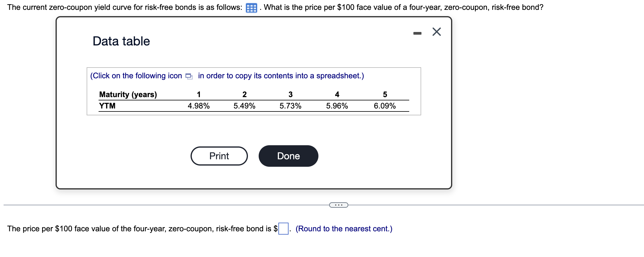The image size is (644, 257).
Task: Click the X icon to close the Data table
Action: coord(436,31)
